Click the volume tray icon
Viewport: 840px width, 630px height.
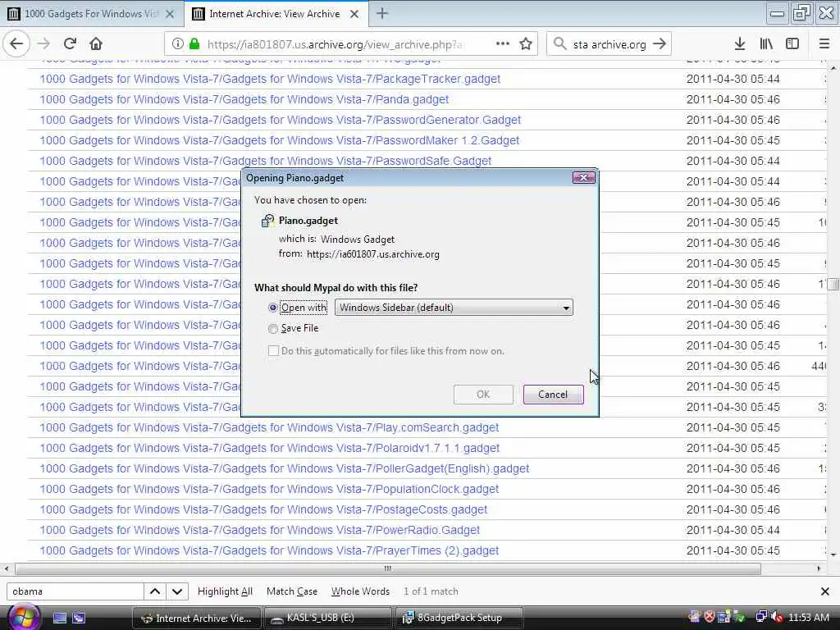pos(777,617)
